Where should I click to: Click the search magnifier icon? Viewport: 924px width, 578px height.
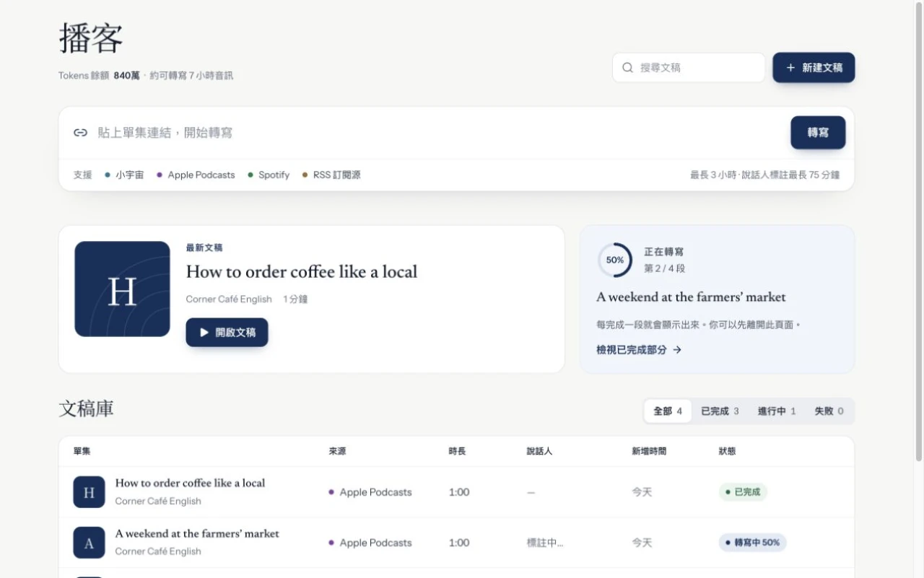[x=627, y=68]
